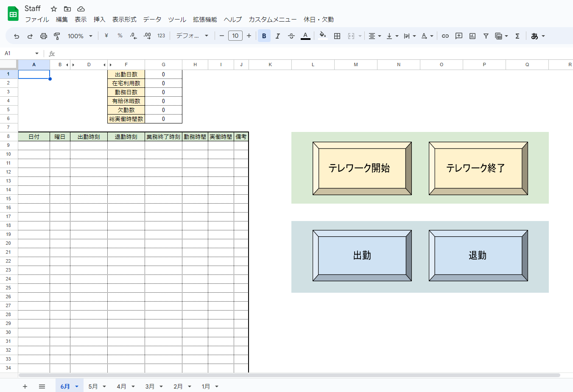Open the text color picker
573x392 pixels.
[305, 36]
